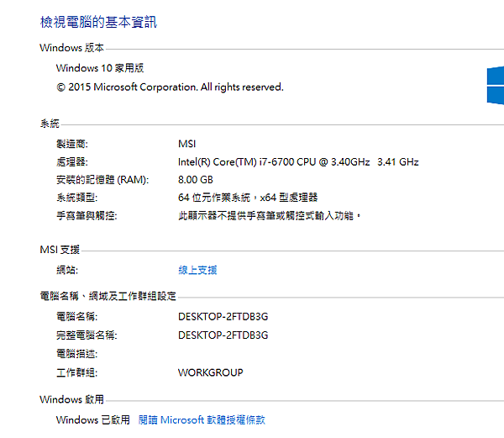Click the 手寫筆與觸控 label
504x438 pixels.
(86, 216)
